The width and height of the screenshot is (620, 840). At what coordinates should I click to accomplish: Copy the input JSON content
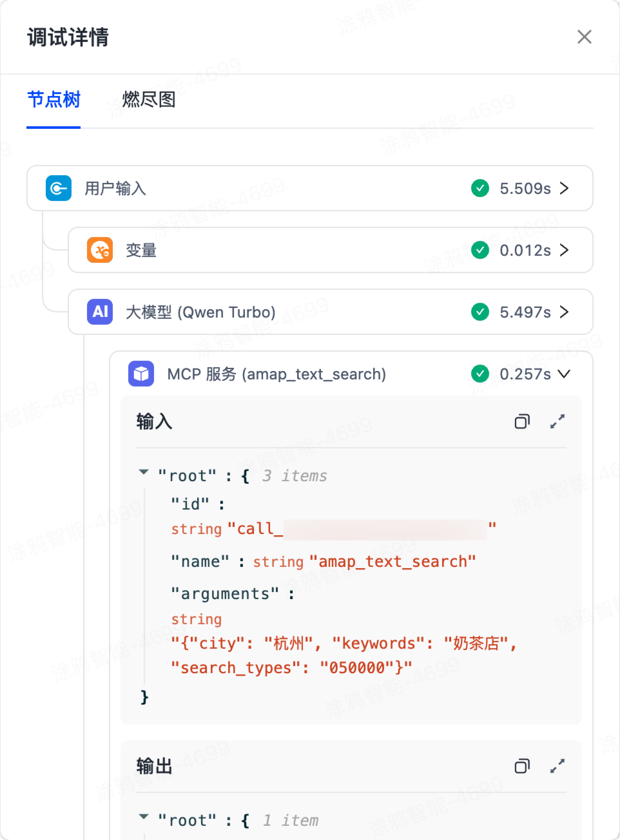522,422
